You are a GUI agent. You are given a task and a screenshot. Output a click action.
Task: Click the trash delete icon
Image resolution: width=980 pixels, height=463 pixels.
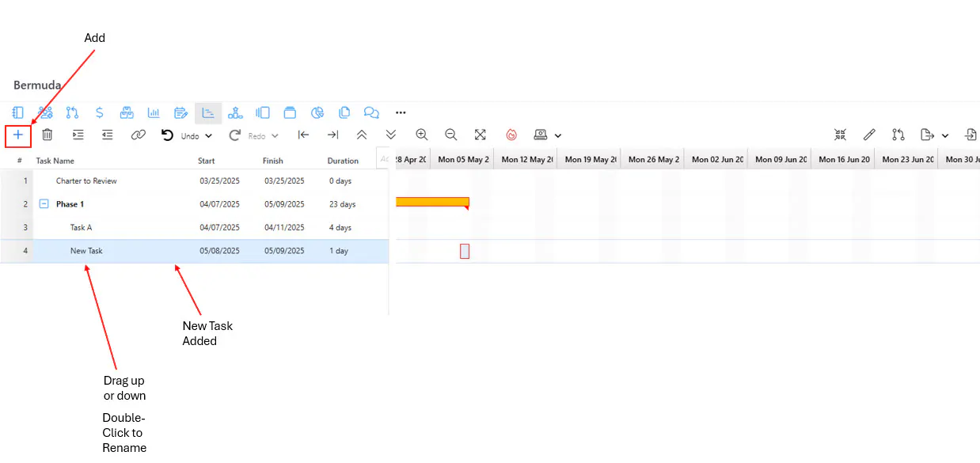point(47,135)
